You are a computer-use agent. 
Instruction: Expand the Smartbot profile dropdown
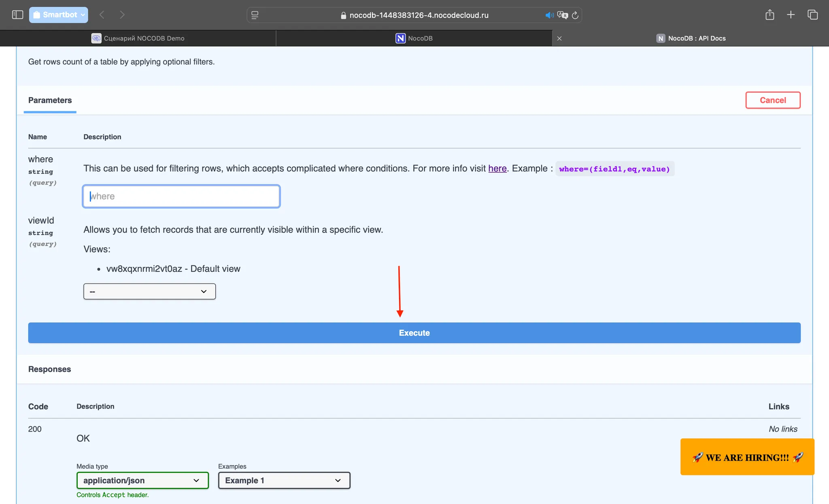click(x=59, y=15)
